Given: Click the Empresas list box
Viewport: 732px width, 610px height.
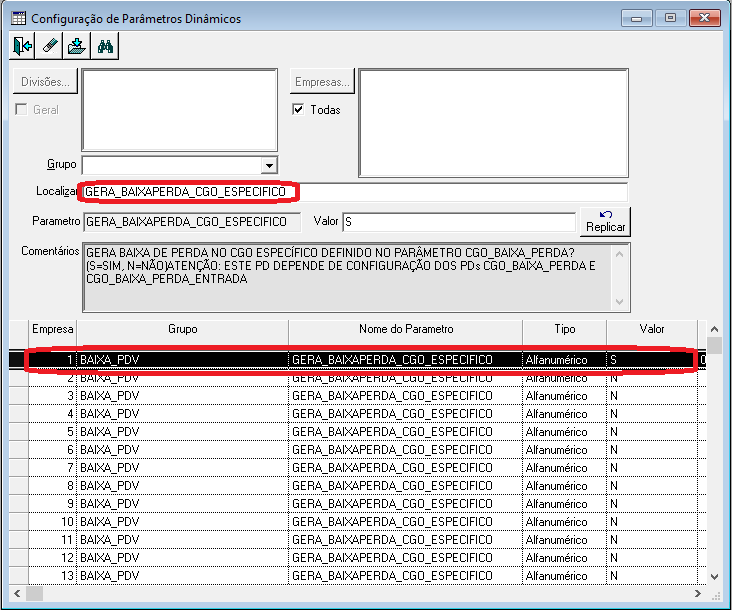Looking at the screenshot, I should [x=493, y=123].
